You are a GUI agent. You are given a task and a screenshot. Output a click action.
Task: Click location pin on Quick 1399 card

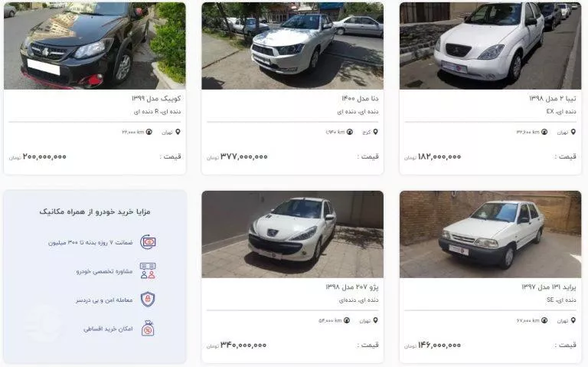178,132
